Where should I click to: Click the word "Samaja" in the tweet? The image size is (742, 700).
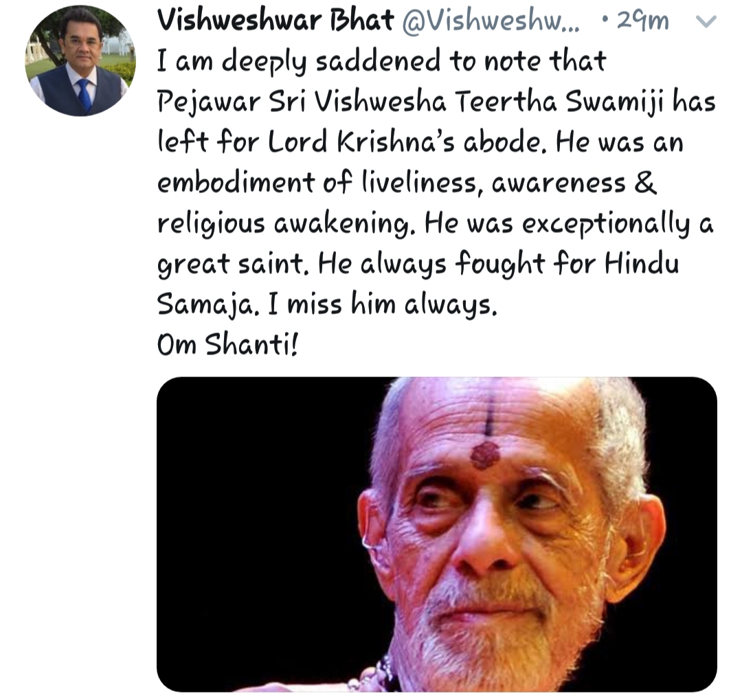pos(207,304)
